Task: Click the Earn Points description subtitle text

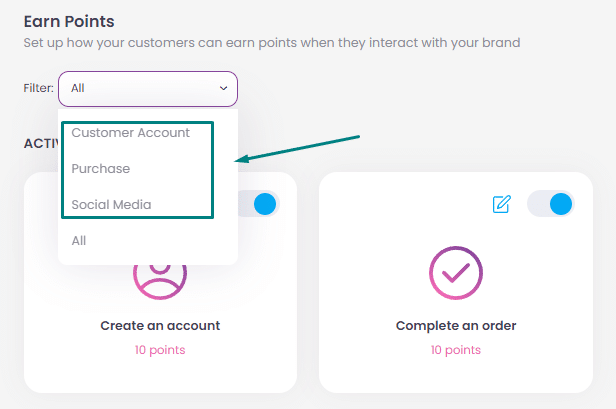Action: 272,42
